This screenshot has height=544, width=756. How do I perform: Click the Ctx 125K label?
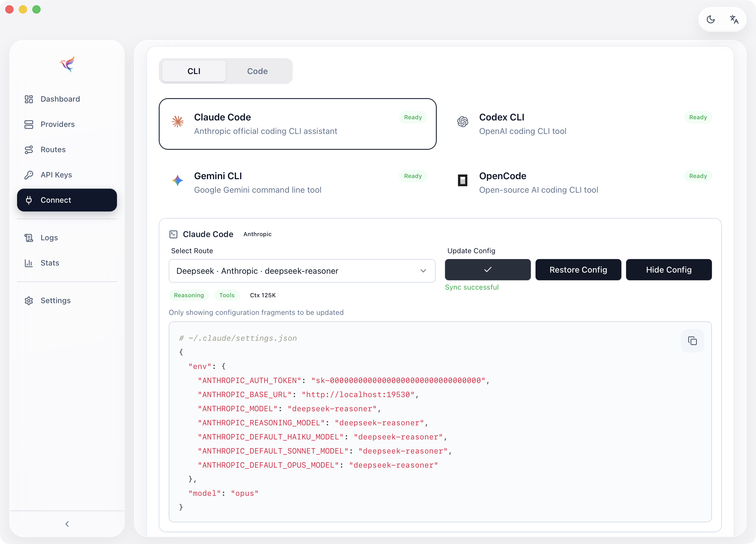[263, 295]
